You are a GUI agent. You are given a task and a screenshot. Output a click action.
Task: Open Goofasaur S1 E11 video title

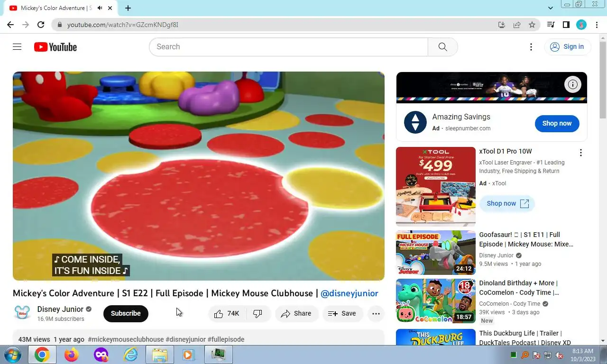(526, 239)
